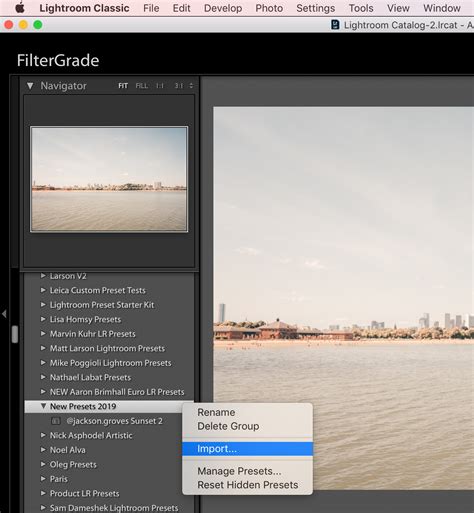This screenshot has height=513, width=474.
Task: Open the Window menu
Action: pos(442,8)
